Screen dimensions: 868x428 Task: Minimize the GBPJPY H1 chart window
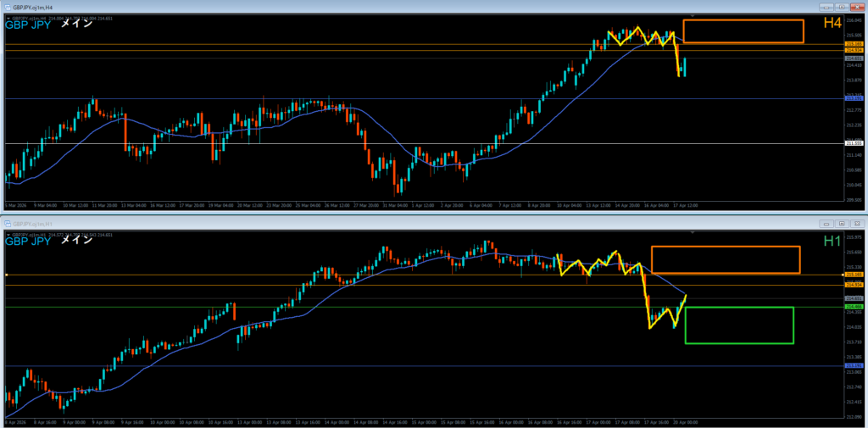[827, 224]
